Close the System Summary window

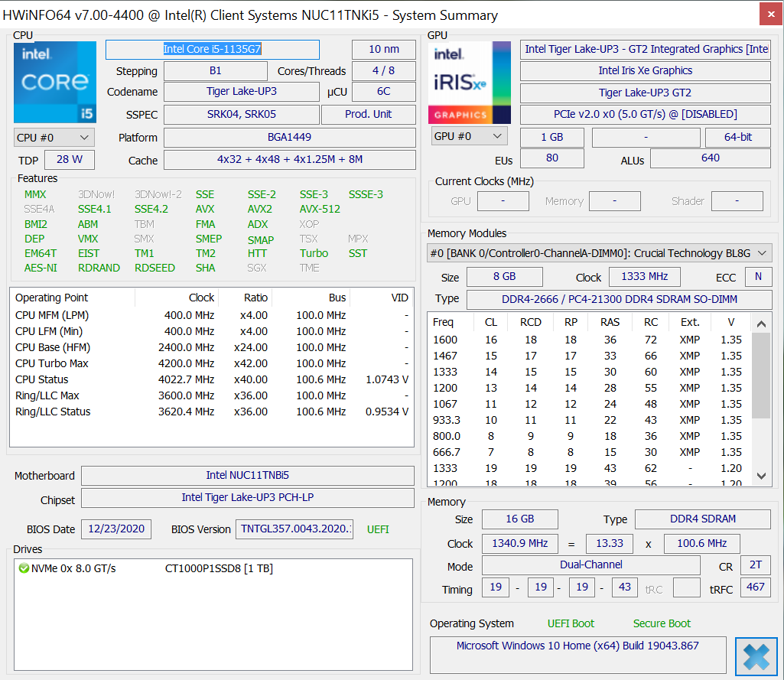771,15
